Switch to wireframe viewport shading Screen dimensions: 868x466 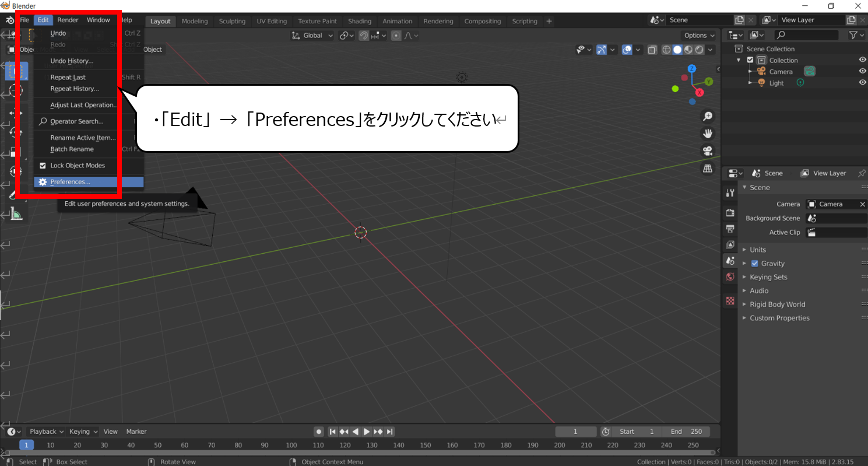666,50
